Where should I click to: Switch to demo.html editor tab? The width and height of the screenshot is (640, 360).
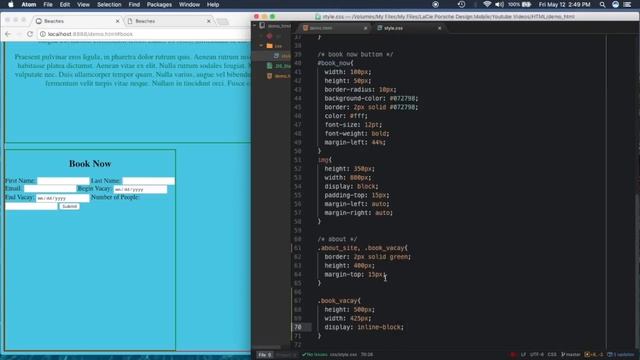(x=333, y=28)
